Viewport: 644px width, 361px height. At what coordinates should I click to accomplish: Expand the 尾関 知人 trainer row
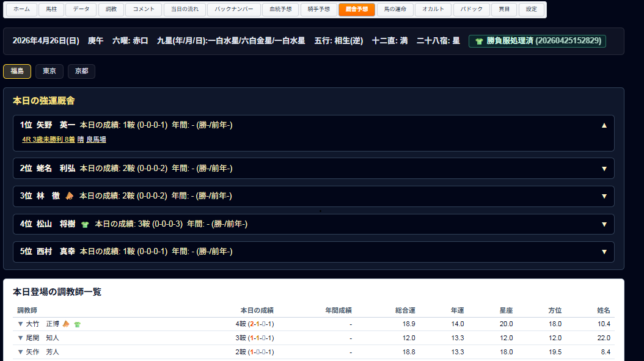(20, 338)
